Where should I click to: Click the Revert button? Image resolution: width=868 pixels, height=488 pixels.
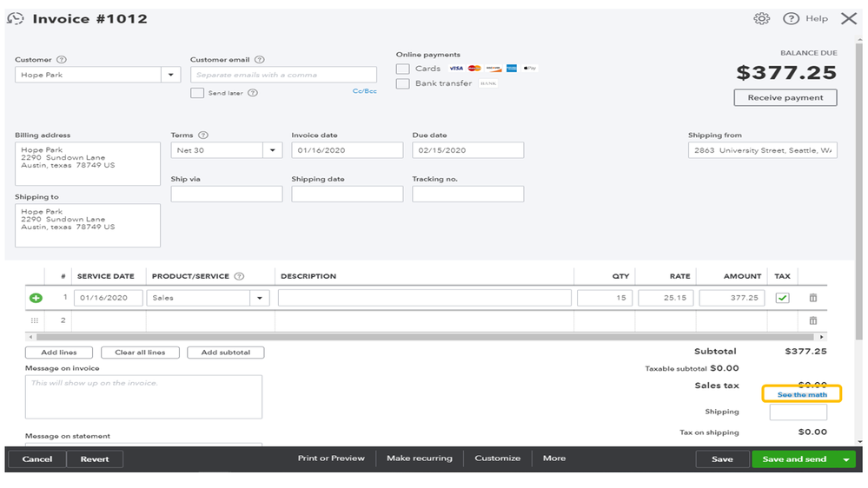[95, 459]
